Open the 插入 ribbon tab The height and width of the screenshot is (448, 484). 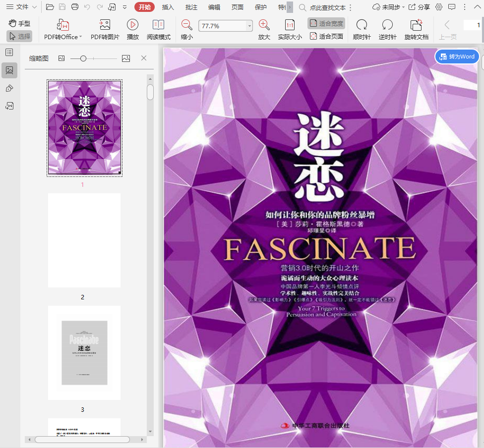(168, 7)
